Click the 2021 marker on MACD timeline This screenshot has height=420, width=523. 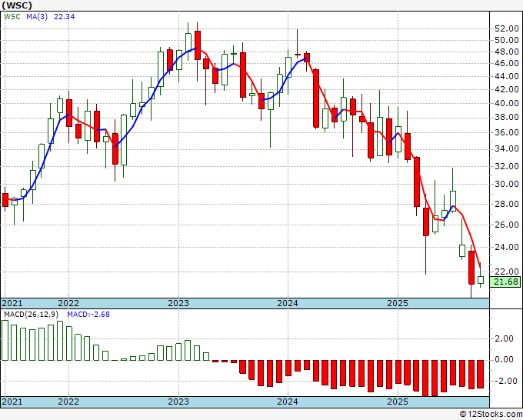pos(12,402)
